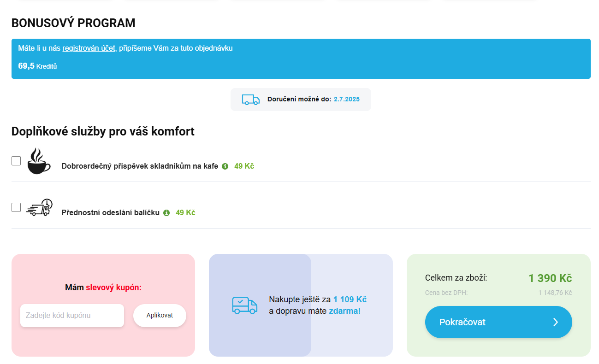
Task: Click the delivery truck icon by Doručení možné
Action: 250,100
